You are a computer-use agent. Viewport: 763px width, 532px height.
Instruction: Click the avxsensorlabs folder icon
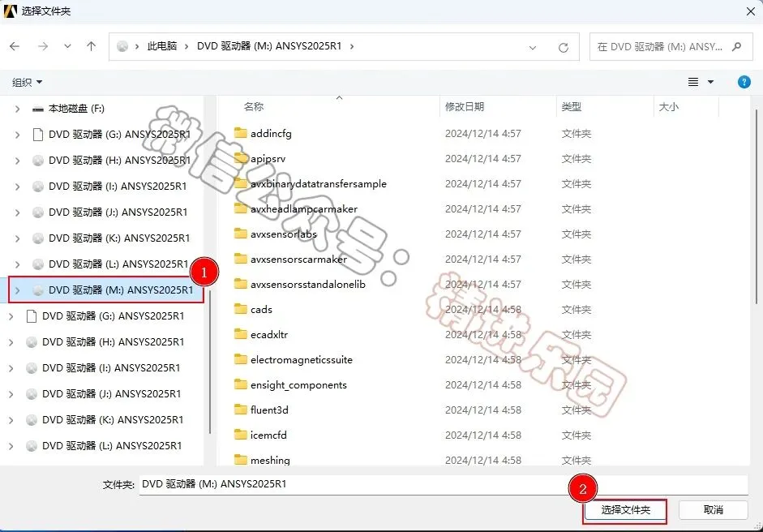[240, 234]
